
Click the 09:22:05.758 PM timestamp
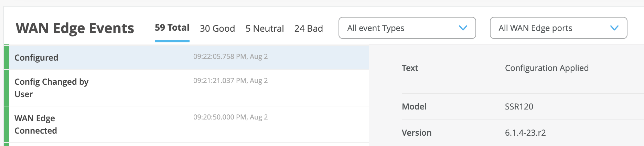pyautogui.click(x=230, y=56)
